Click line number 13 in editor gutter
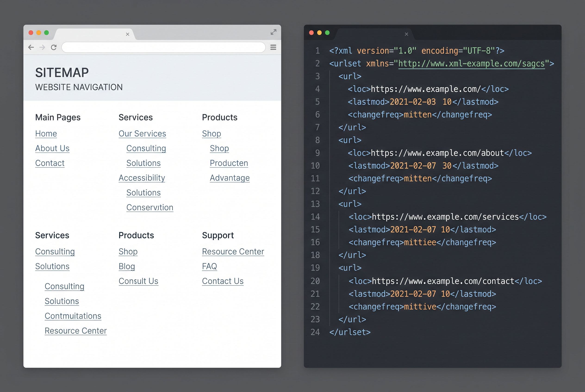585x392 pixels. pyautogui.click(x=315, y=204)
